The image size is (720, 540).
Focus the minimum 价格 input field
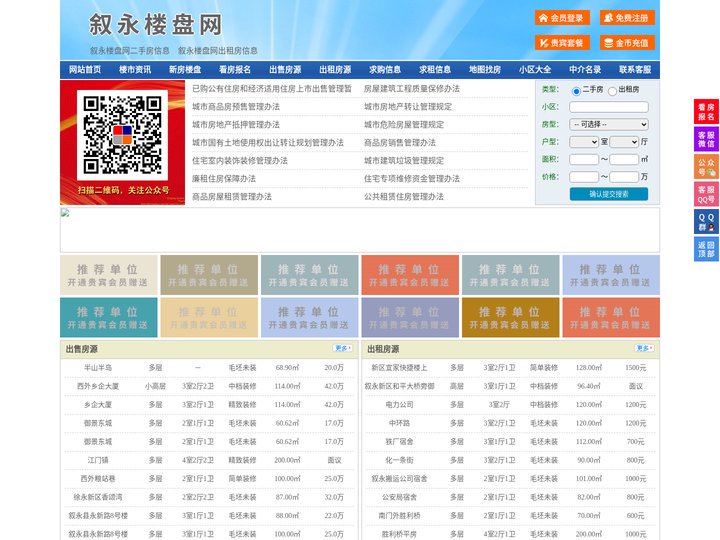pos(584,177)
